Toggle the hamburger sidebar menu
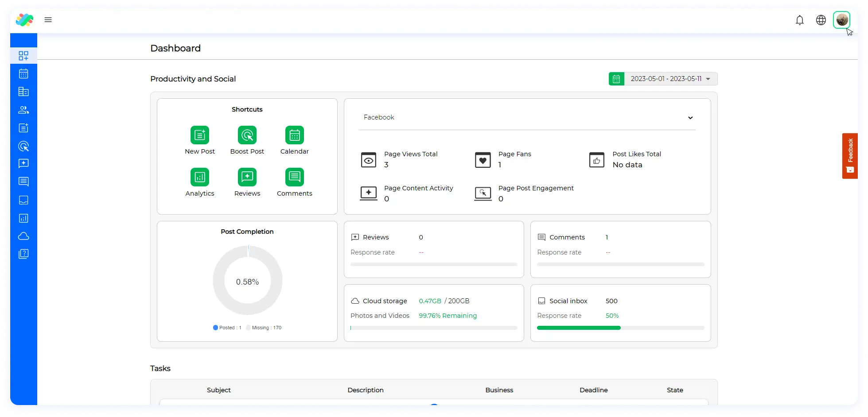 pyautogui.click(x=48, y=20)
